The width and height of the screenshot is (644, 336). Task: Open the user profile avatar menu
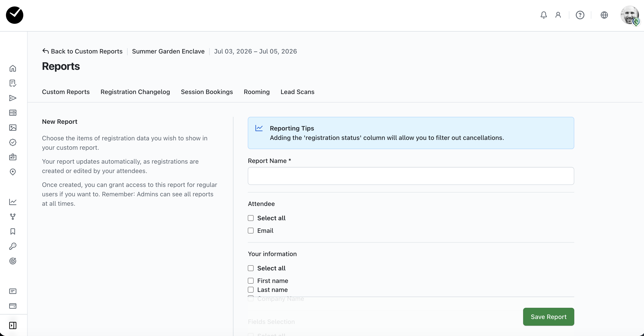coord(629,15)
